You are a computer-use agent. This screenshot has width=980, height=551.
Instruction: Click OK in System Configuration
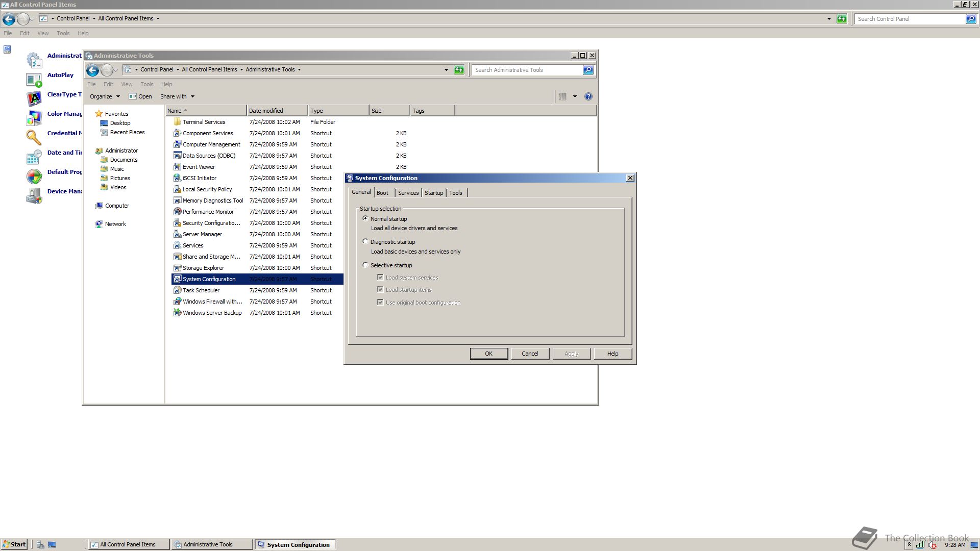pyautogui.click(x=488, y=354)
